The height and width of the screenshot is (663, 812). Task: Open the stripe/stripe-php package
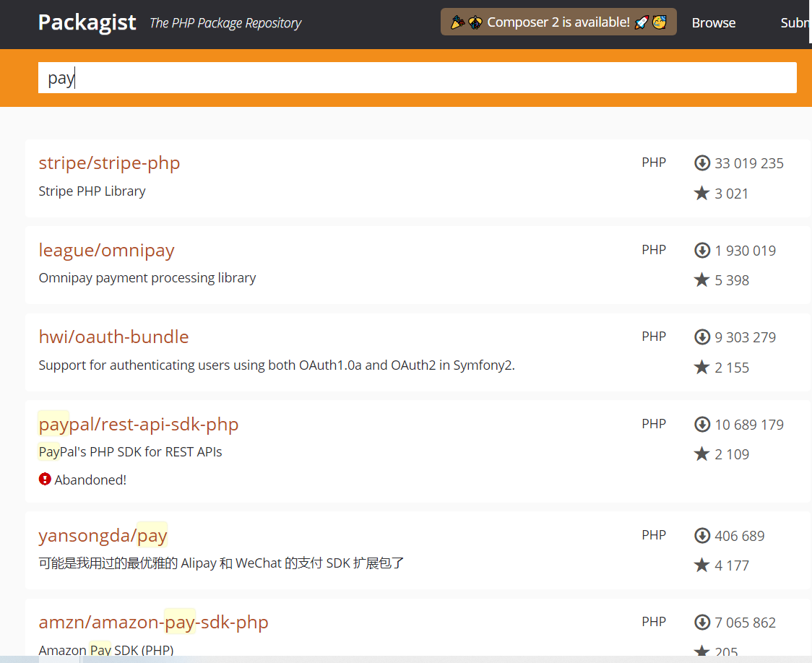(109, 162)
